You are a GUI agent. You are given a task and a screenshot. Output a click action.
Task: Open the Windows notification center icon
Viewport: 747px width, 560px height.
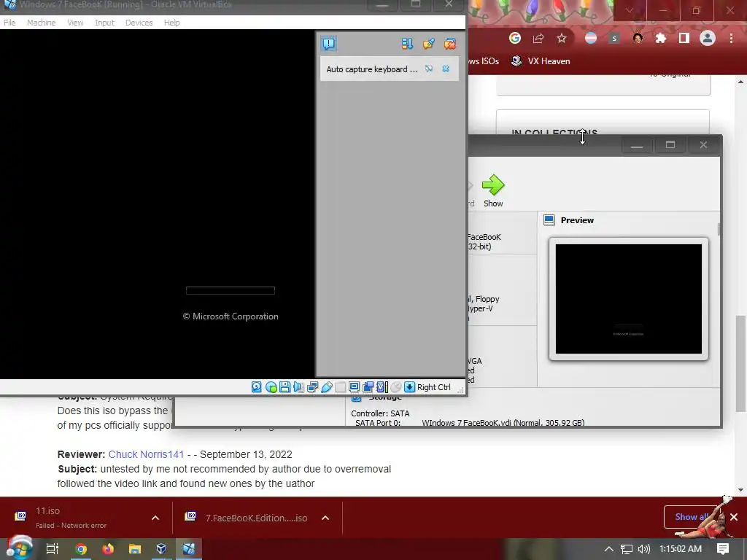point(723,549)
